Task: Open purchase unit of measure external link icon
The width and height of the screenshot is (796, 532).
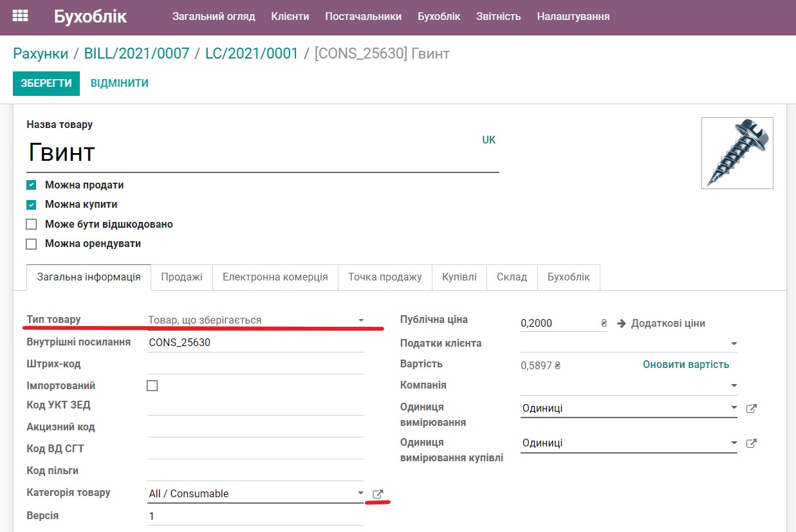Action: [x=751, y=443]
